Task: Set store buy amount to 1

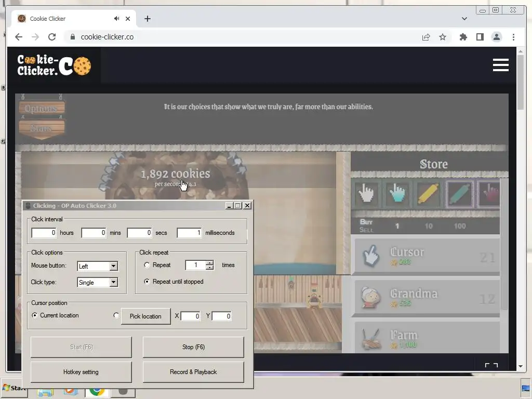Action: (x=397, y=226)
